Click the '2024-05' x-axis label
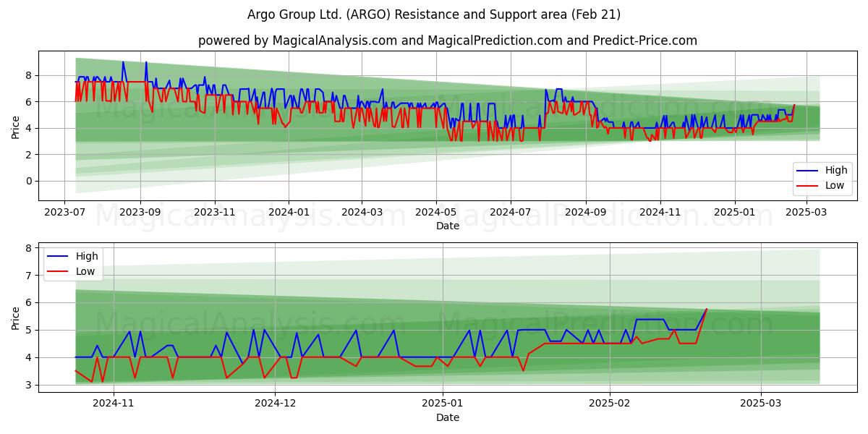868x434 pixels. coord(435,213)
